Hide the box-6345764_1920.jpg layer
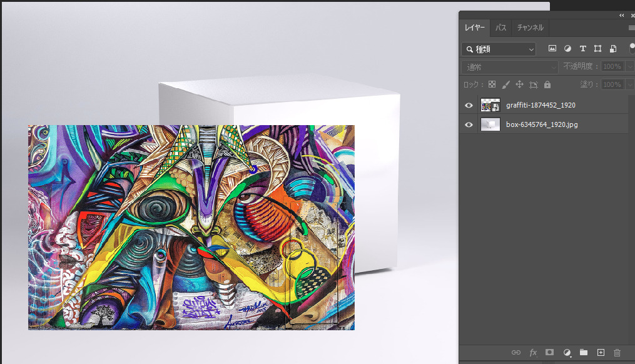Viewport: 635px width, 364px height. coord(469,124)
